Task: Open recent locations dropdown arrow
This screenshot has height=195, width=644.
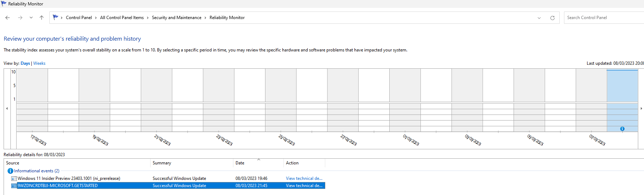Action: 31,18
